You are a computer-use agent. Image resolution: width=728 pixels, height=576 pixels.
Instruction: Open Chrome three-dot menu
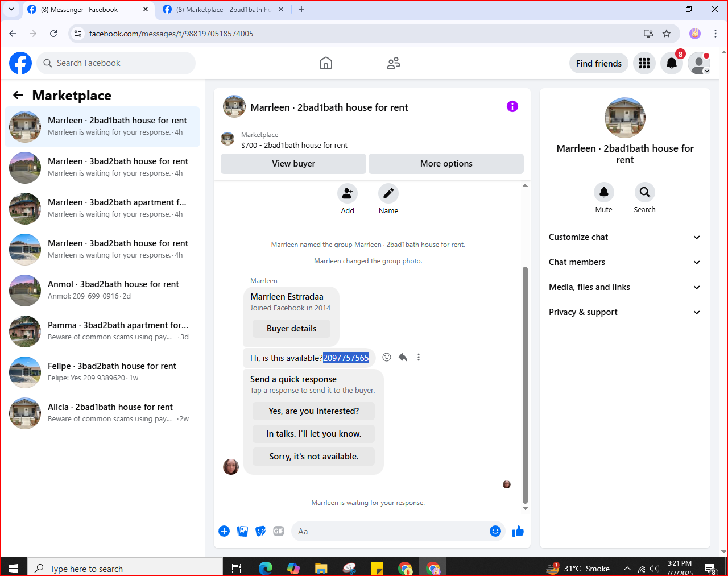pos(715,34)
